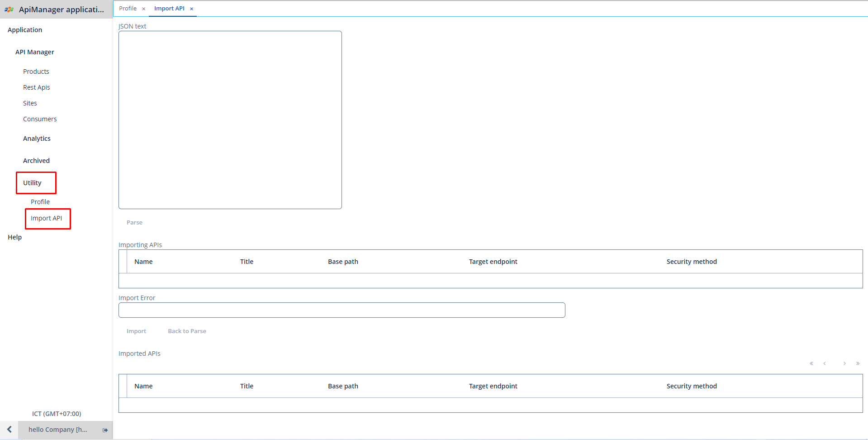Viewport: 868px width, 440px height.
Task: Go to next page of Imported APIs
Action: (x=844, y=363)
